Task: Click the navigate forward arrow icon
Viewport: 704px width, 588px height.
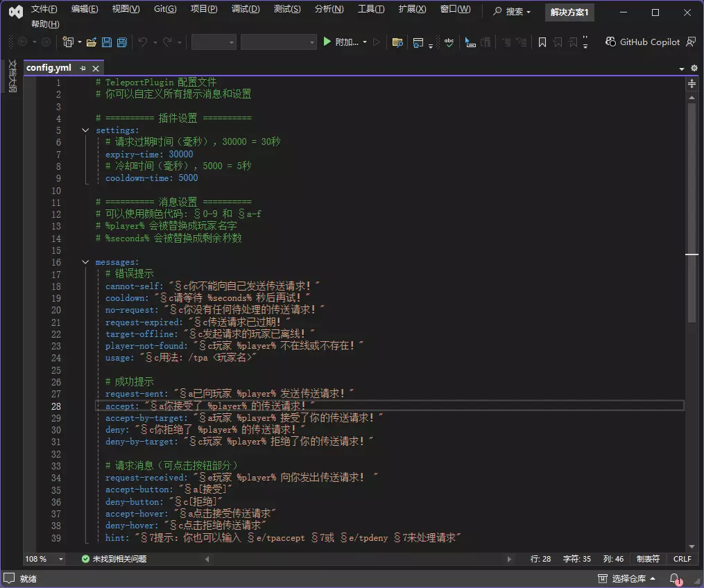Action: pyautogui.click(x=46, y=42)
